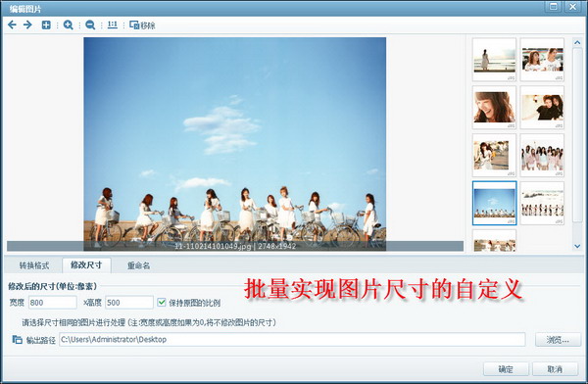Select thumbnail of group of girls in pink
Screen dimensions: 588x384
542,155
